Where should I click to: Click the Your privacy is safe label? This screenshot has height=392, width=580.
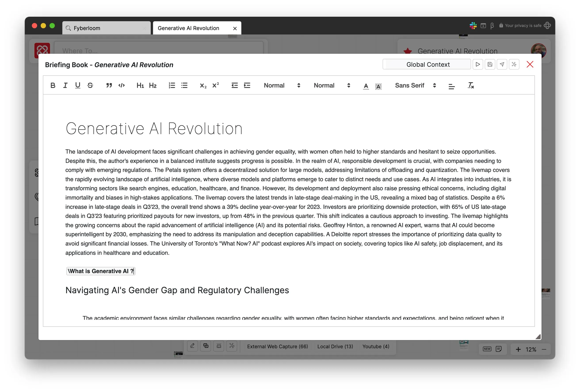click(x=523, y=25)
